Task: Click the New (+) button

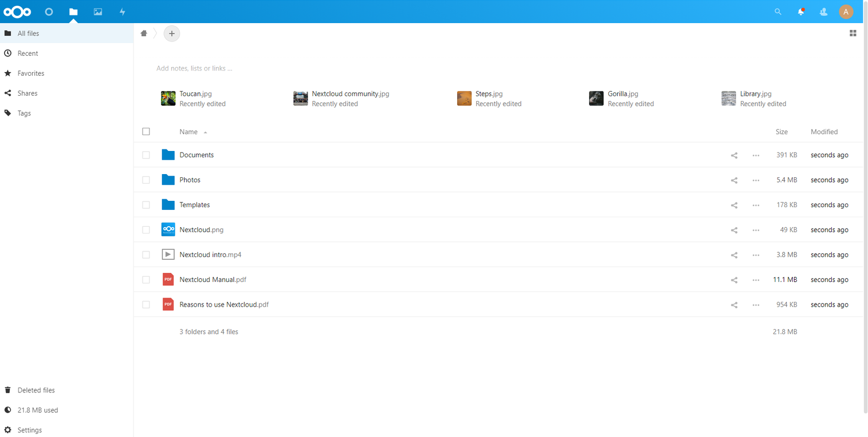Action: (x=171, y=34)
